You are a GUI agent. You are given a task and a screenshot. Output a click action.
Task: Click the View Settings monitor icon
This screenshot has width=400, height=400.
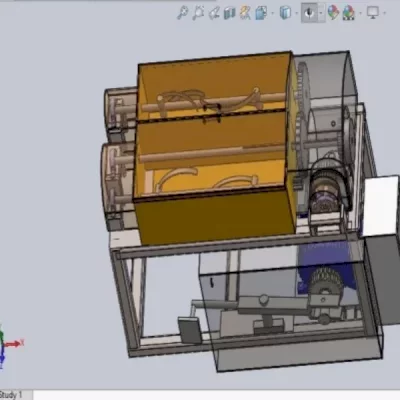tap(373, 13)
